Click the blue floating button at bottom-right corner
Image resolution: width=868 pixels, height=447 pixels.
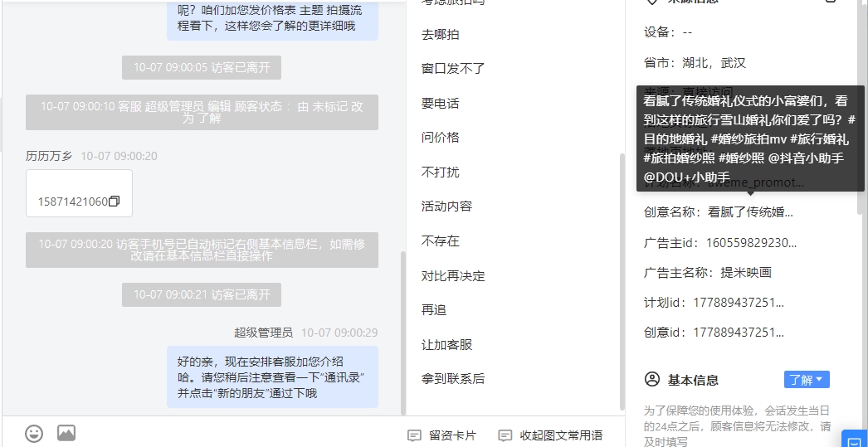855,439
